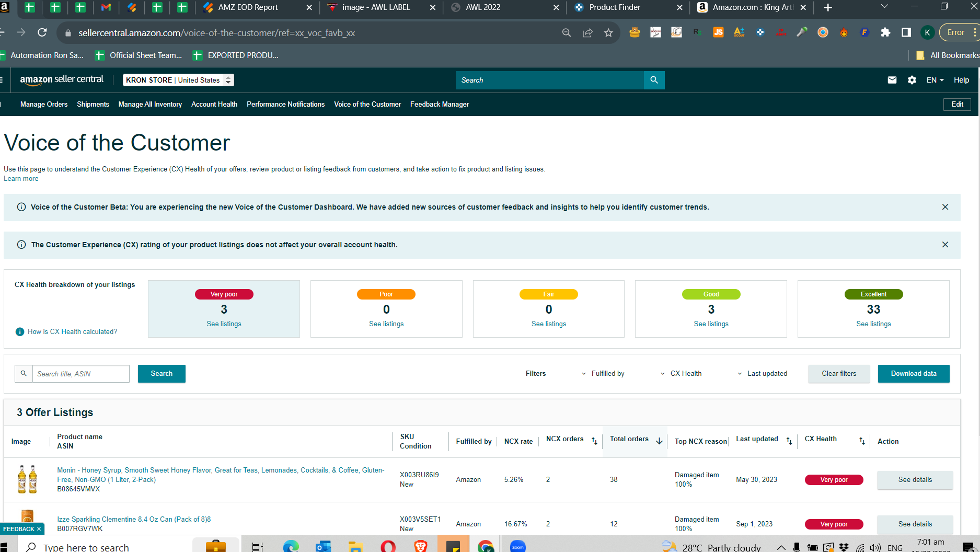Viewport: 980px width, 552px height.
Task: Open Brave browser from the taskbar
Action: (x=421, y=546)
